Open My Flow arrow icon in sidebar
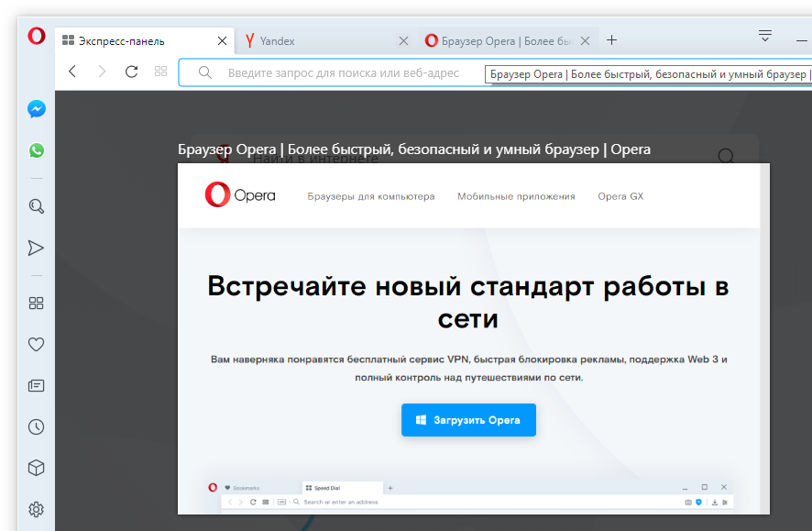The width and height of the screenshot is (812, 531). point(36,248)
